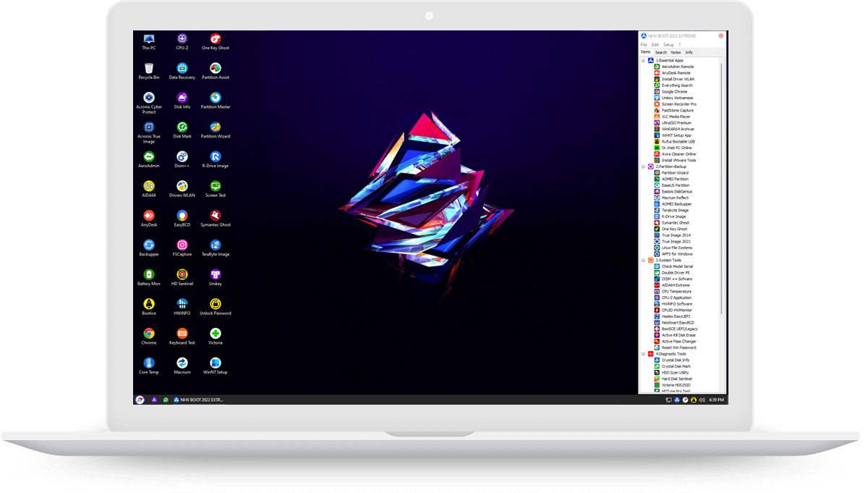This screenshot has width=868, height=493.
Task: Select AeroAdmin Remote in the list
Action: pyautogui.click(x=673, y=67)
